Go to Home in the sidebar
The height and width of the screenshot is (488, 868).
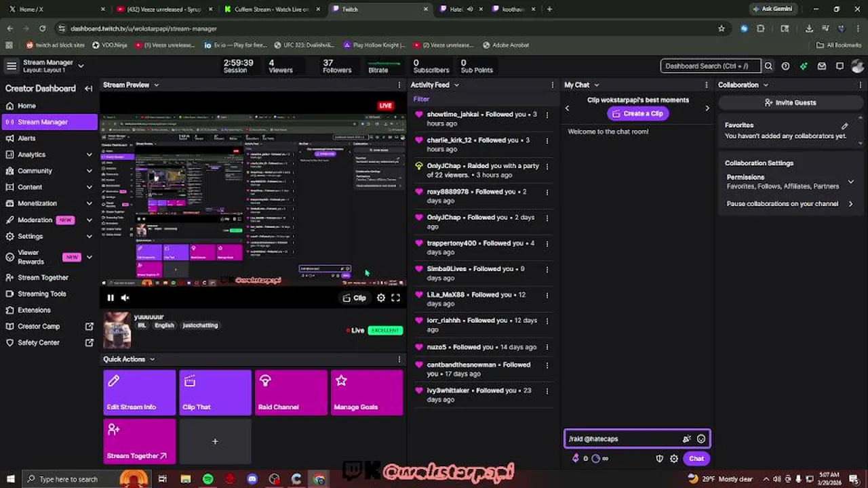pyautogui.click(x=49, y=106)
